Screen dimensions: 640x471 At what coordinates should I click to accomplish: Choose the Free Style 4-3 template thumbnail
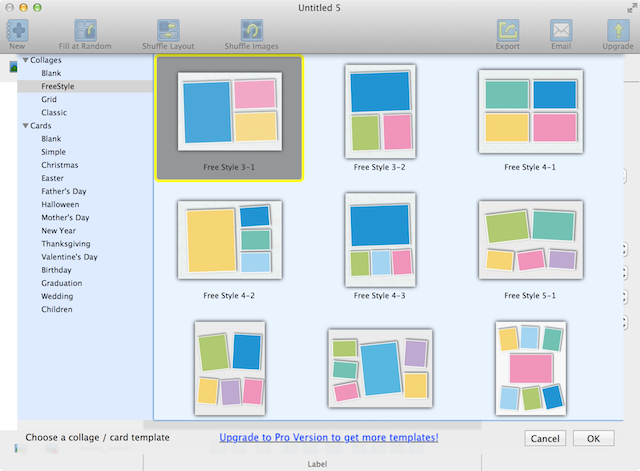point(380,240)
